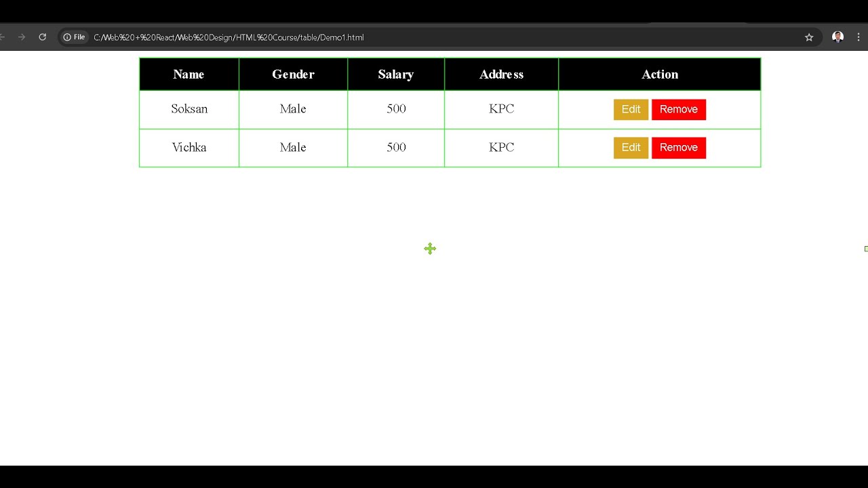Click the File site info chip
The image size is (868, 488).
tap(74, 37)
